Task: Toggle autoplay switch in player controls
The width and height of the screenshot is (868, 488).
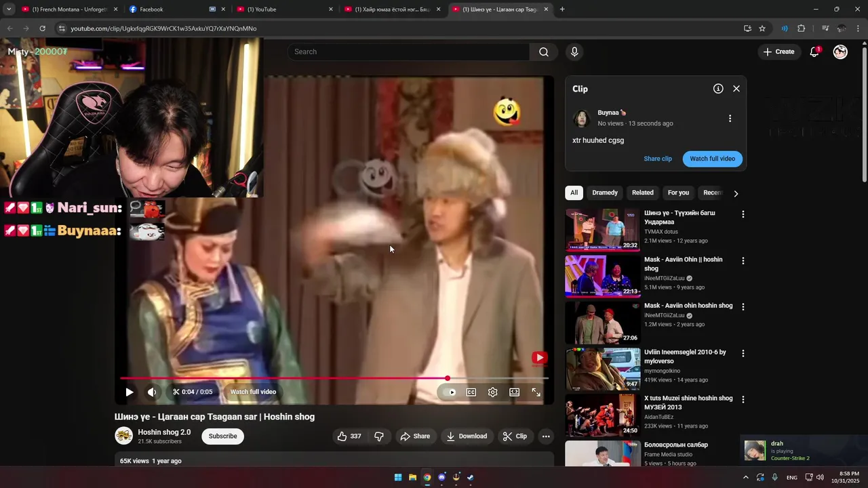Action: tap(450, 392)
